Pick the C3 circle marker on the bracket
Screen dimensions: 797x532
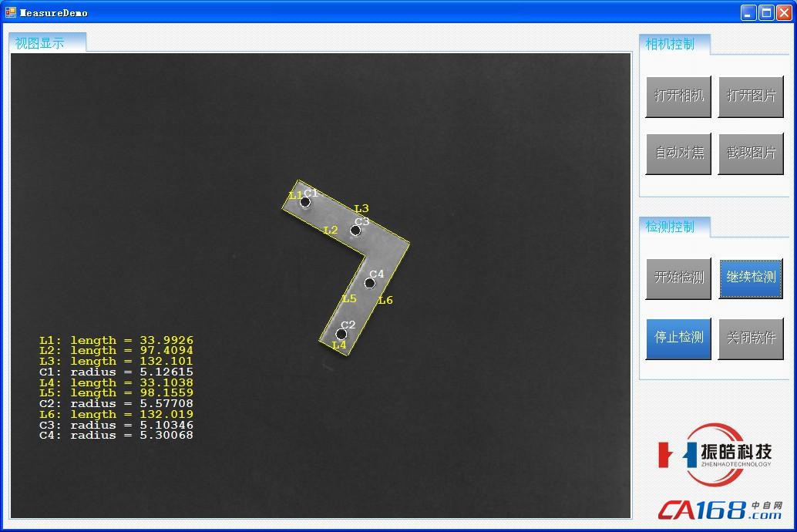pos(355,231)
